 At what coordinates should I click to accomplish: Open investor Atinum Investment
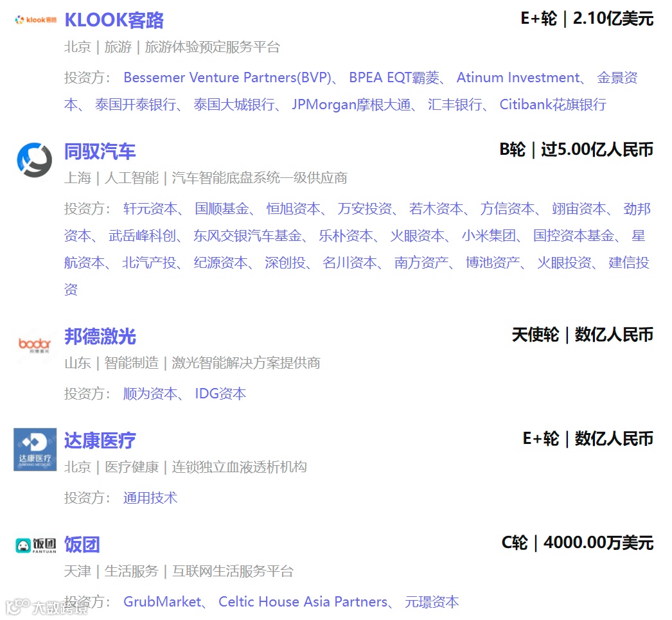point(518,78)
